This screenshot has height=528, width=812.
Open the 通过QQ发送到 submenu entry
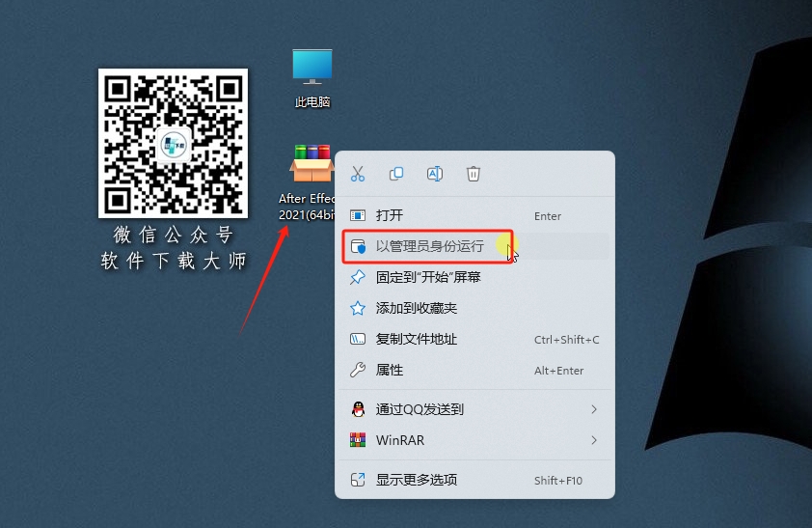tap(474, 409)
